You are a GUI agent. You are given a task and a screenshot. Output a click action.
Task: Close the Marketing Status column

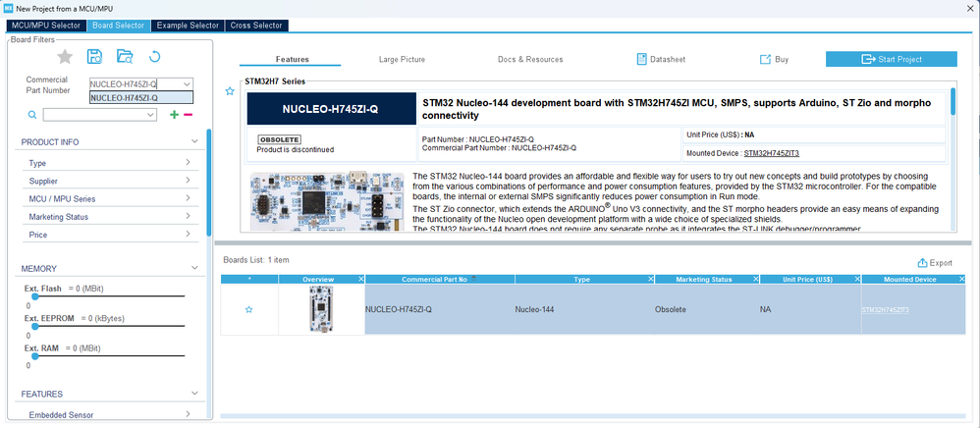756,280
